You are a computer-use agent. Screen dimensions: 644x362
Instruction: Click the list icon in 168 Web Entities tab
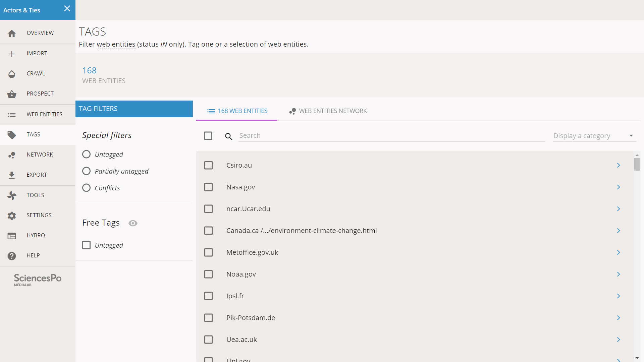click(211, 111)
